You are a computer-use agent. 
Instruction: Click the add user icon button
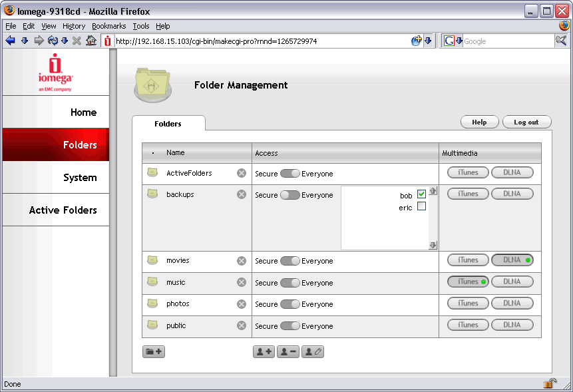pos(264,351)
